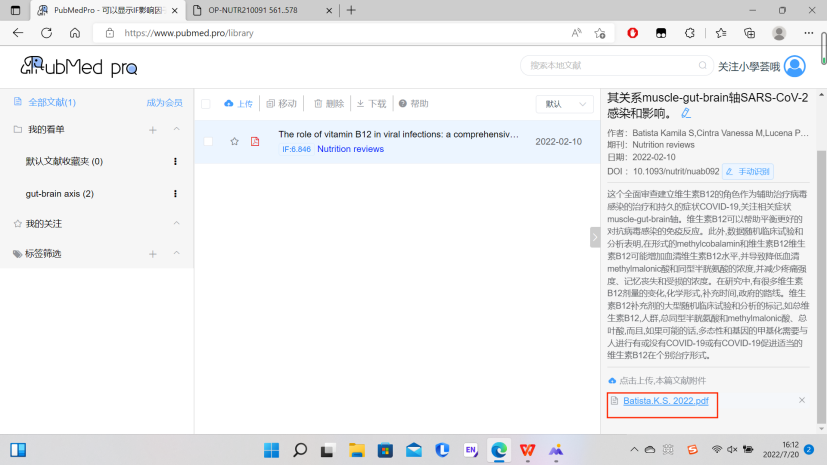Screen dimensions: 827x465
Task: Switch to the PubMedPro browser tab
Action: pyautogui.click(x=110, y=10)
